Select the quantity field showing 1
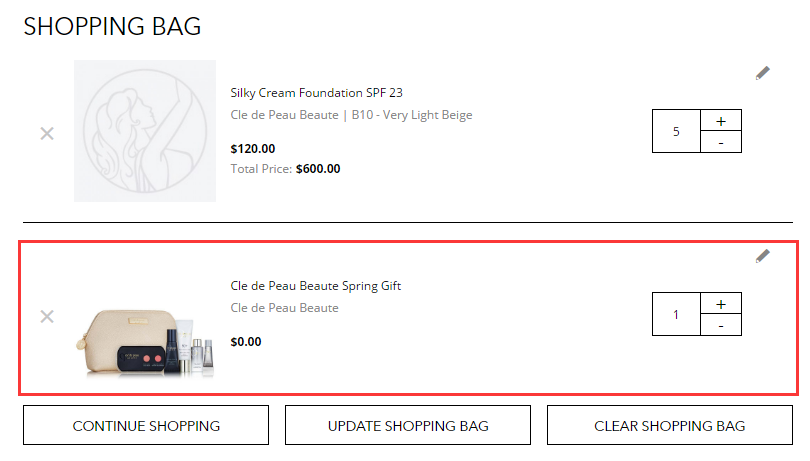Viewport: 810px width, 461px height. (x=676, y=314)
